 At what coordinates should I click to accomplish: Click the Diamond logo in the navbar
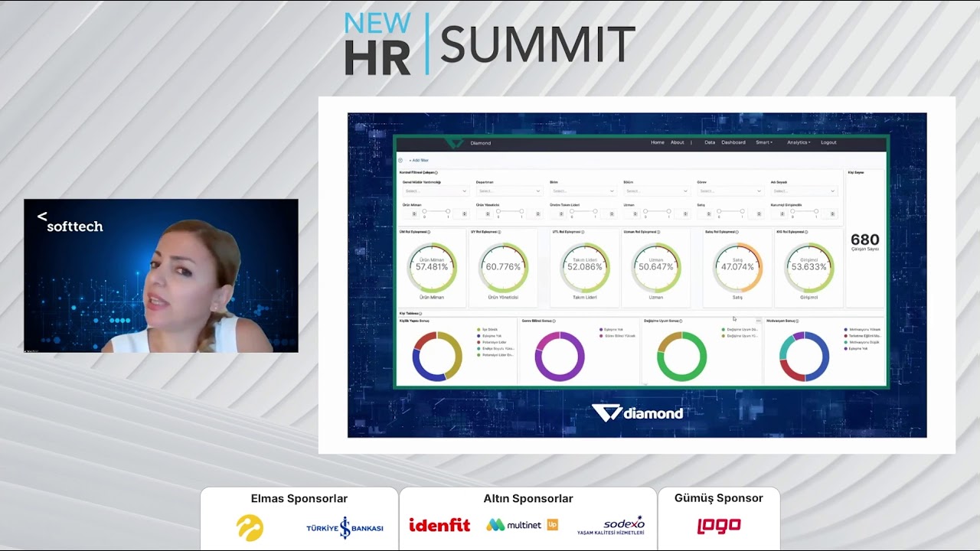455,142
